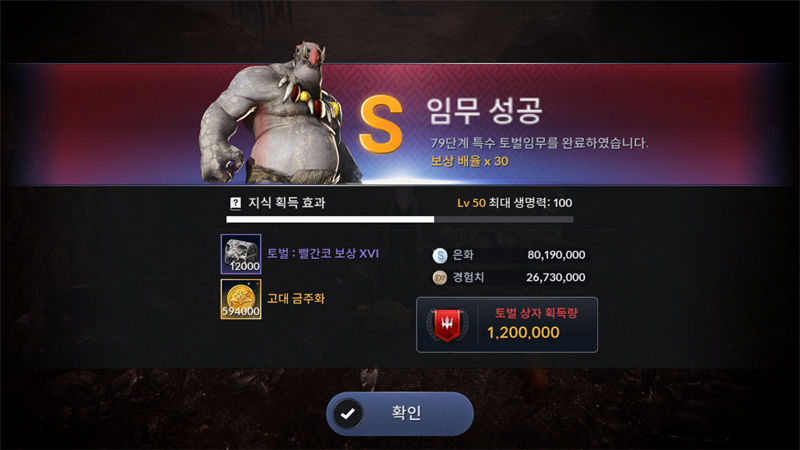Click the 지식 획득 효과 label
The image size is (800, 450).
click(287, 203)
